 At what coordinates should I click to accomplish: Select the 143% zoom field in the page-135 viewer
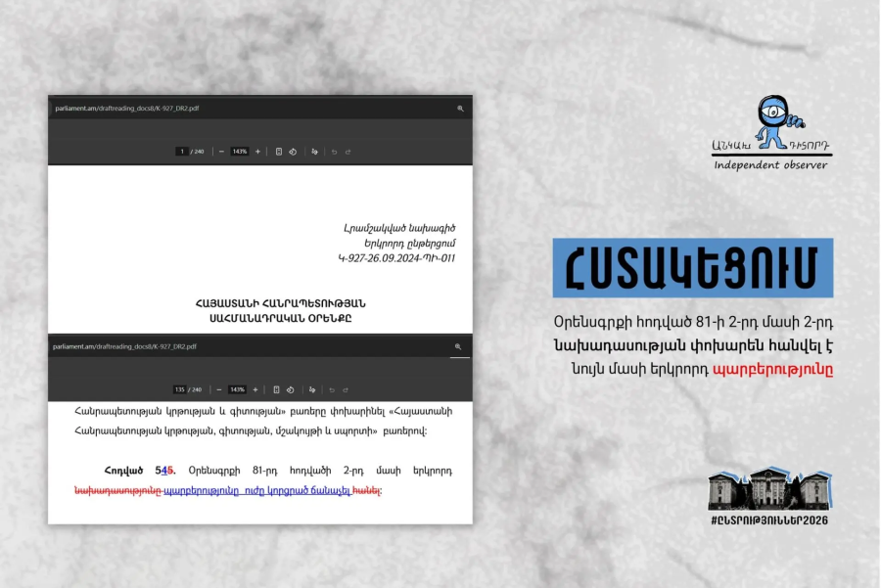click(237, 389)
